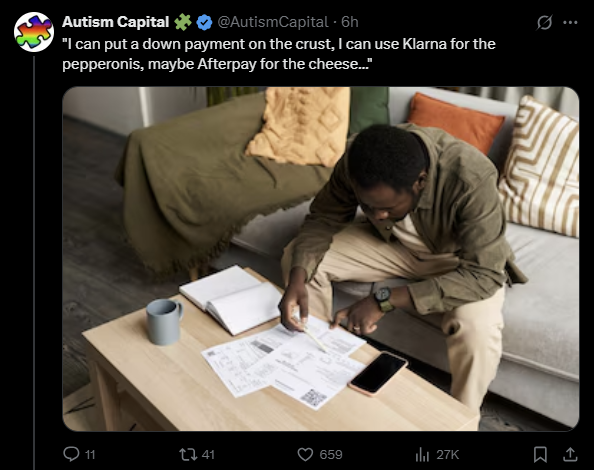Click the blue verified checkmark badge
Viewport: 594px width, 470px height.
point(204,22)
